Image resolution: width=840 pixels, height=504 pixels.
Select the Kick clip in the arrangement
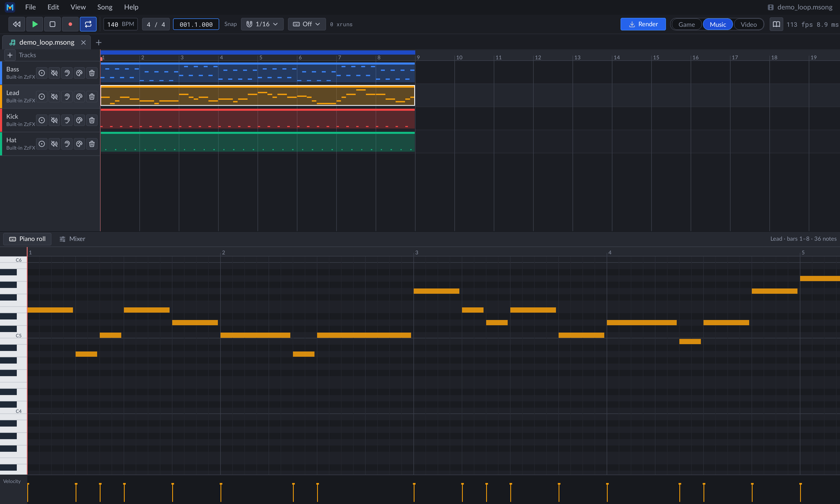258,119
